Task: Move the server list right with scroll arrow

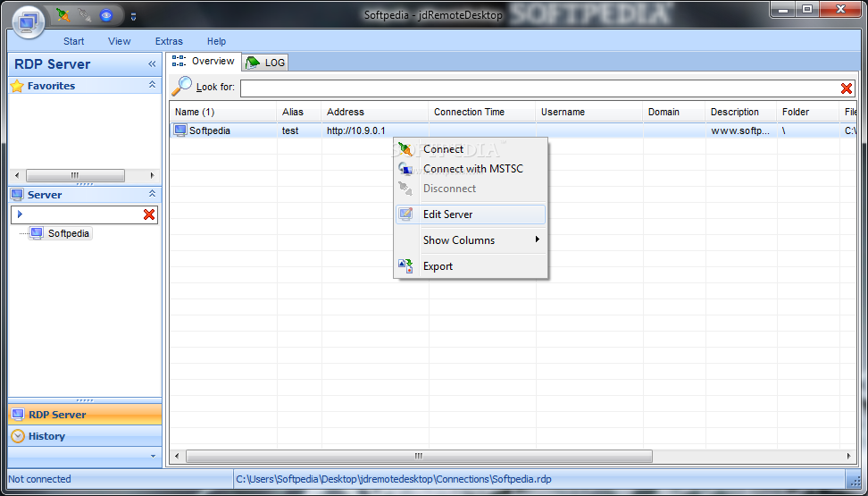Action: click(x=848, y=457)
